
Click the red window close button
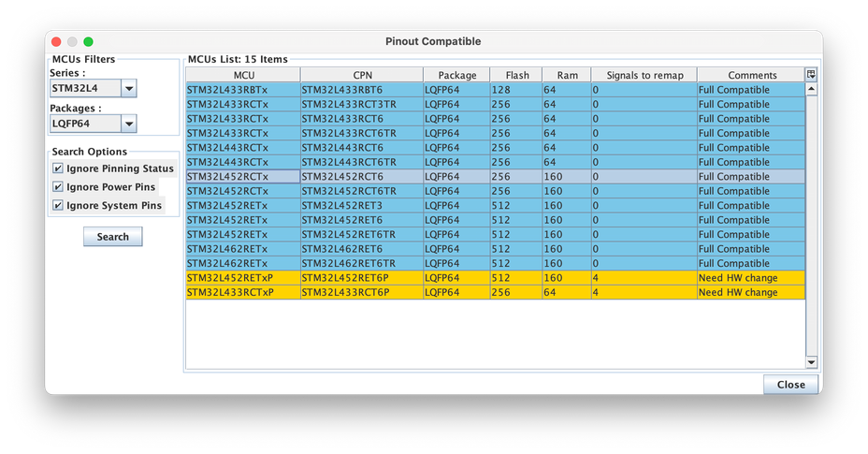tap(56, 41)
